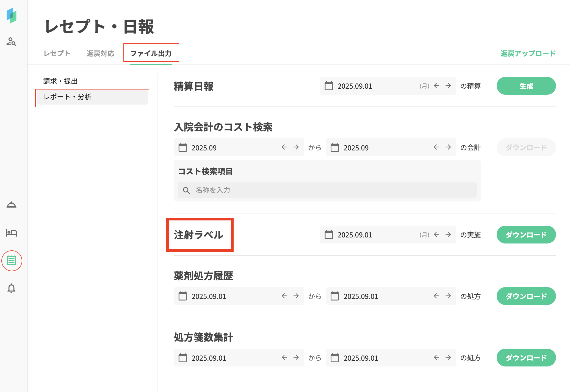Download the 処方箋数集計 report
Viewport: 570px width, 392px height.
[526, 358]
